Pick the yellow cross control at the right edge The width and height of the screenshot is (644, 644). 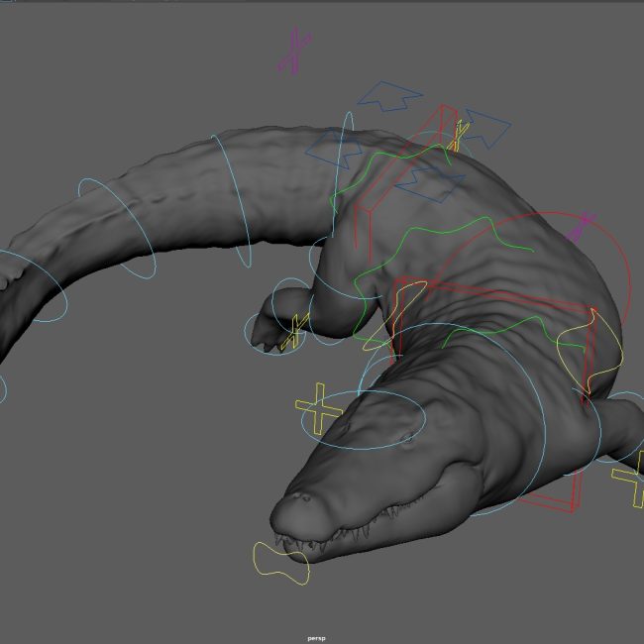629,479
